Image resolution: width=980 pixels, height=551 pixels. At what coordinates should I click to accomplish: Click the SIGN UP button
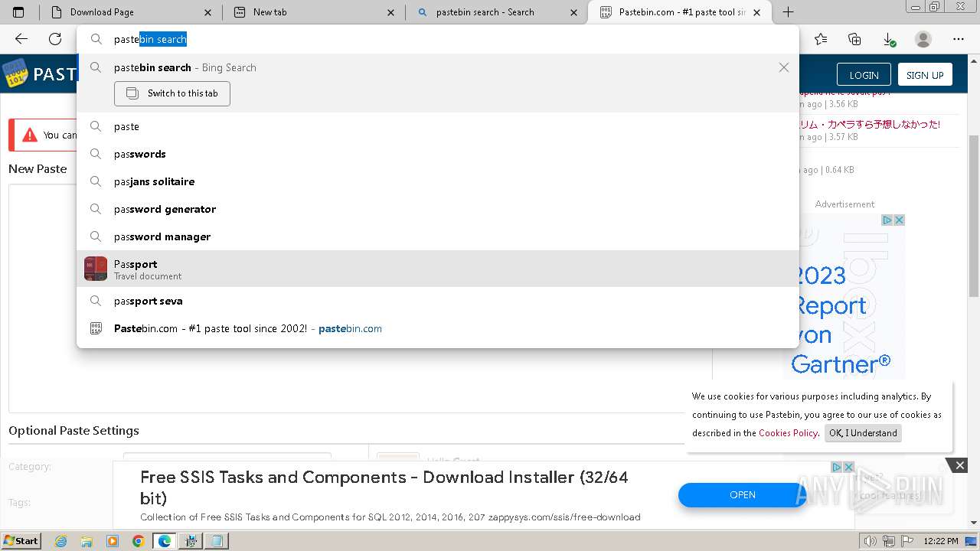[x=925, y=75]
